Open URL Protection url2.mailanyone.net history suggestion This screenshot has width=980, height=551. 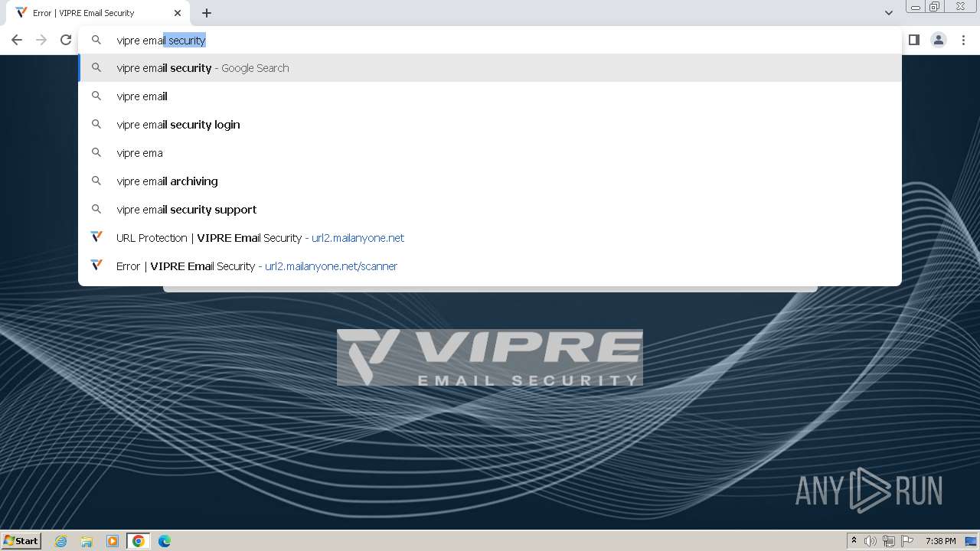(x=490, y=238)
